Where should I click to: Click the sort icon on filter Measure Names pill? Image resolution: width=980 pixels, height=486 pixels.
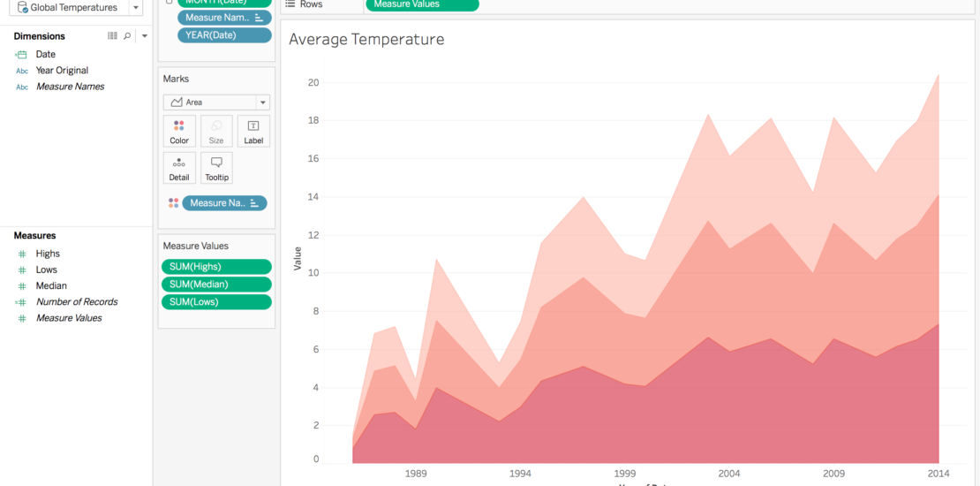tap(259, 19)
